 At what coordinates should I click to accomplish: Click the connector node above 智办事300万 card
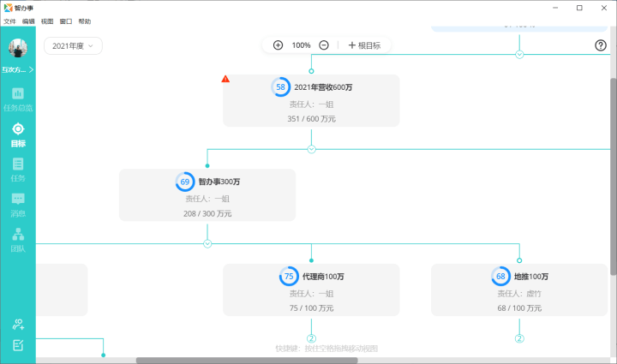(207, 166)
